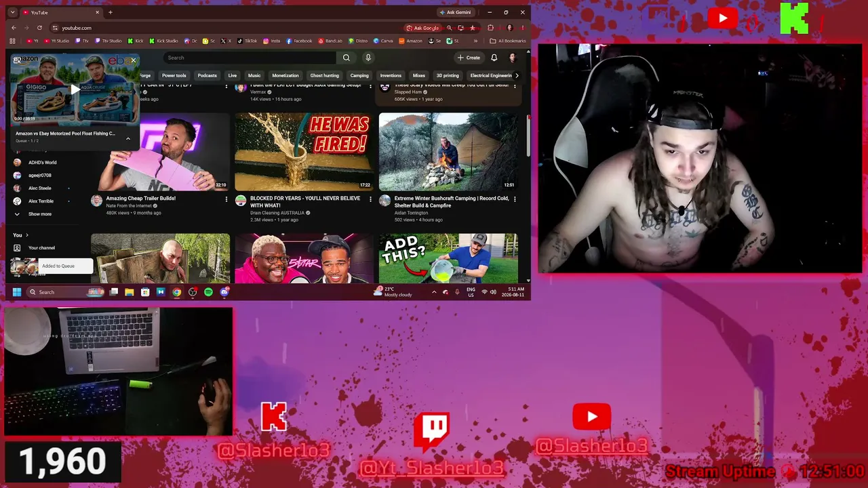The width and height of the screenshot is (868, 488).
Task: Bookmark this page with the star icon
Action: (x=473, y=28)
